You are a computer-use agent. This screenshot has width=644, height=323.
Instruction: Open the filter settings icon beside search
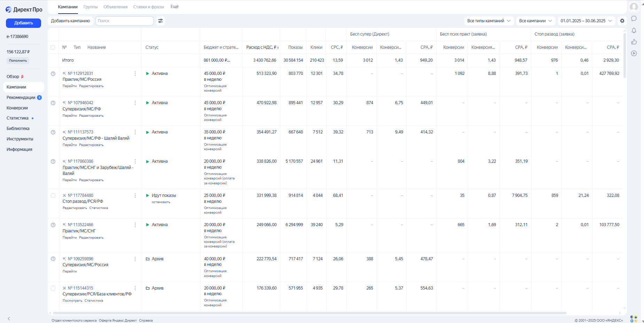(x=160, y=21)
